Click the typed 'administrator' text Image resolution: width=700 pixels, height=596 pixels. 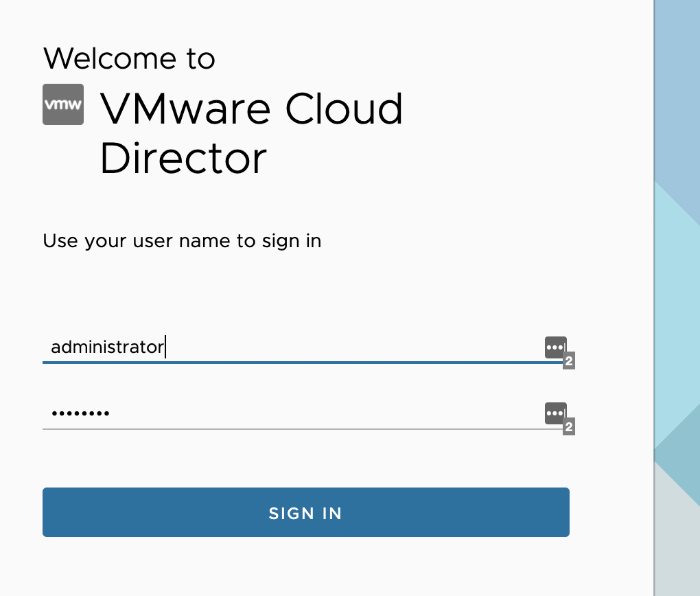point(107,347)
